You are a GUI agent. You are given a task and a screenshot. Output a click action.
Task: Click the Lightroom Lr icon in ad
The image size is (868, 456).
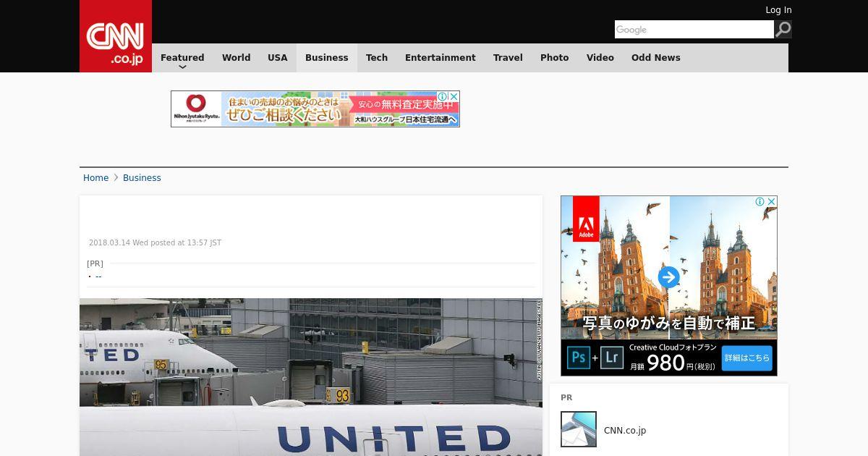point(612,358)
